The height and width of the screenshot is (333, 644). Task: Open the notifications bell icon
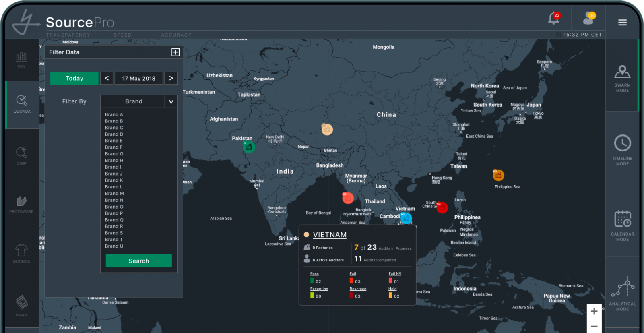click(x=553, y=19)
